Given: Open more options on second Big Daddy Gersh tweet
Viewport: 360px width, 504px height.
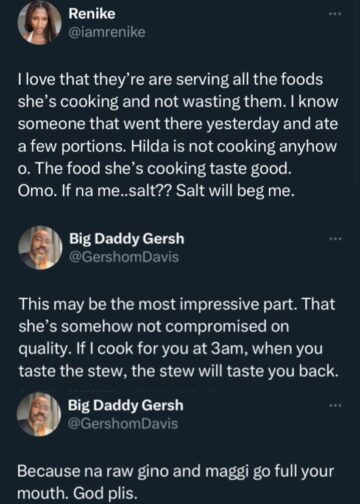Looking at the screenshot, I should pos(335,405).
